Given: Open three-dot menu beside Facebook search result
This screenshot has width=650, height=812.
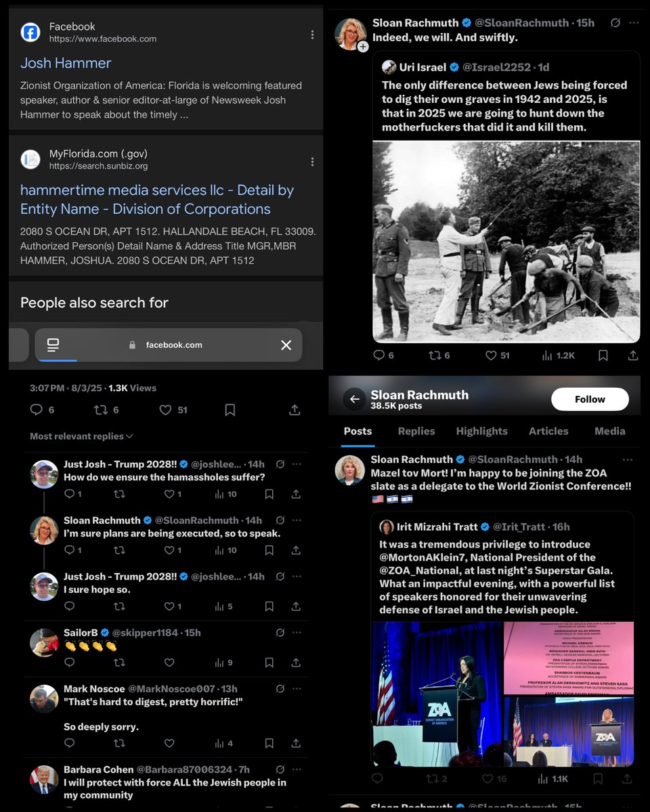Looking at the screenshot, I should [312, 35].
